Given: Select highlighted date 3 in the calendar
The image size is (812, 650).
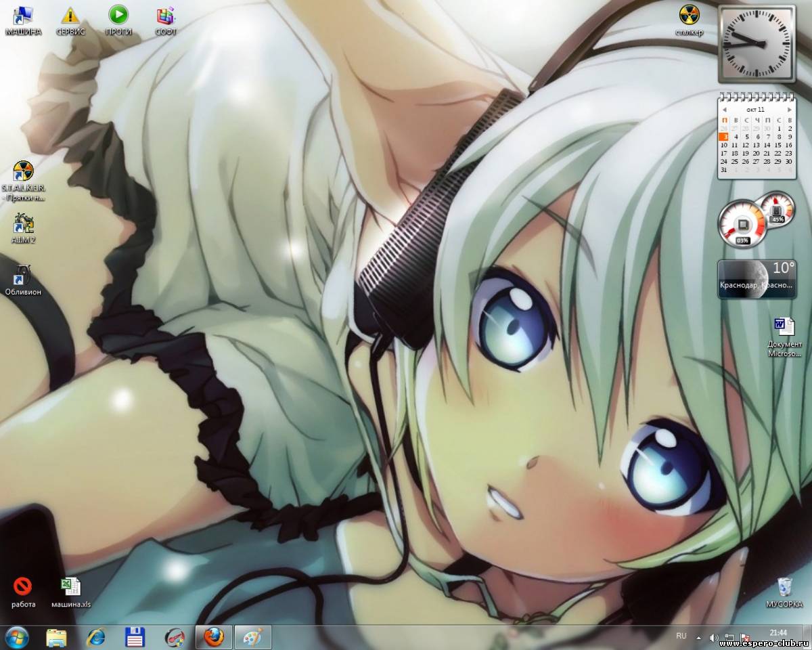Looking at the screenshot, I should [x=723, y=136].
